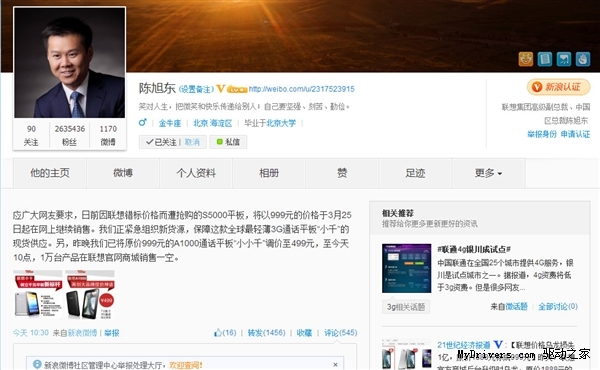Screen dimensions: 600x370
Task: Click 北京 海淀区 location link
Action: pos(213,123)
